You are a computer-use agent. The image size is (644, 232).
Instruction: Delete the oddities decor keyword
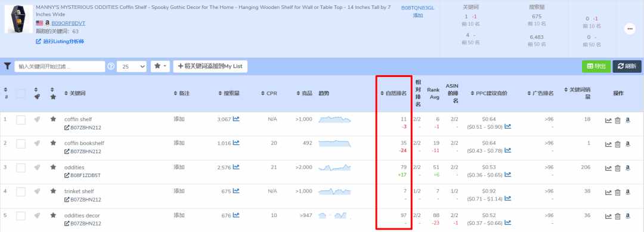click(x=617, y=217)
